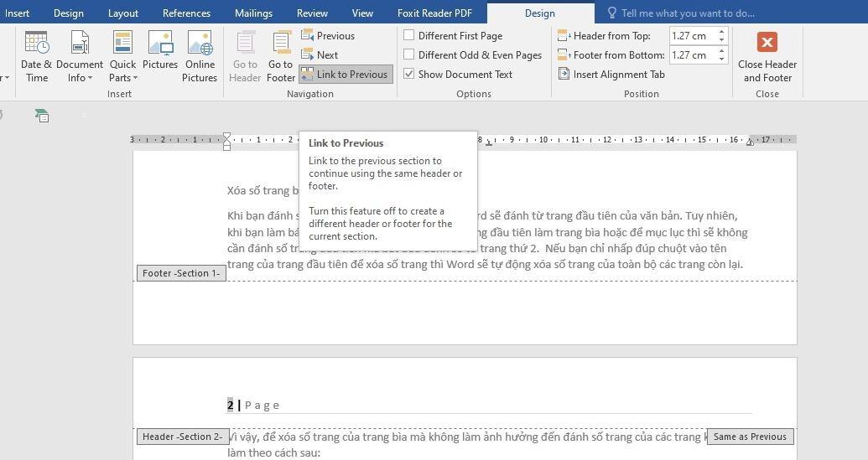Click Same as Previous tag
The width and height of the screenshot is (868, 460).
click(750, 437)
